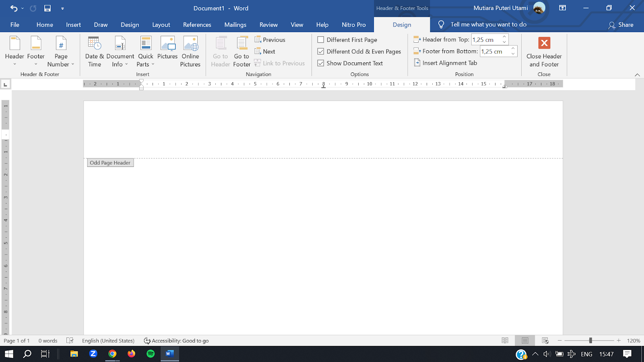Insert Date & Time
This screenshot has width=644, height=362.
point(95,51)
